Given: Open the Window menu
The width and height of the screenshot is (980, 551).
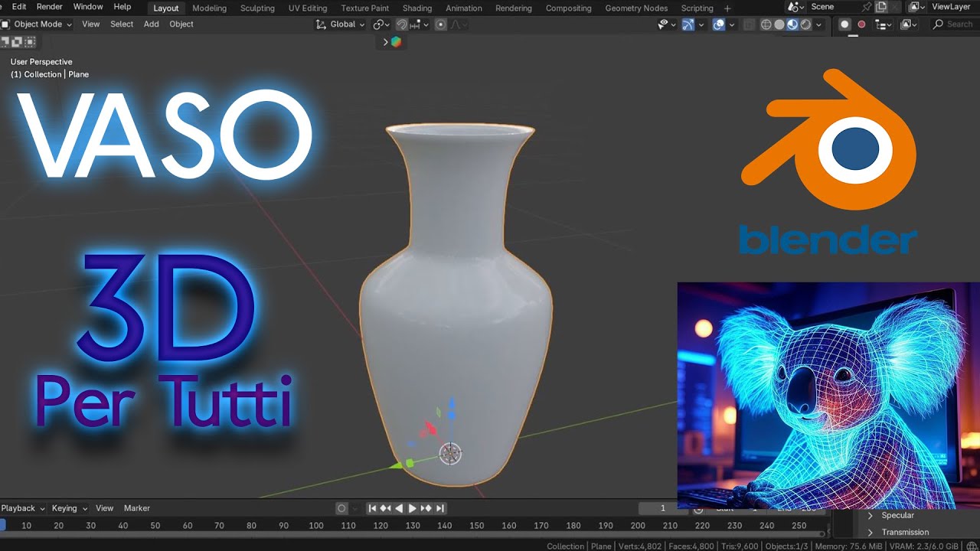Looking at the screenshot, I should [x=88, y=7].
